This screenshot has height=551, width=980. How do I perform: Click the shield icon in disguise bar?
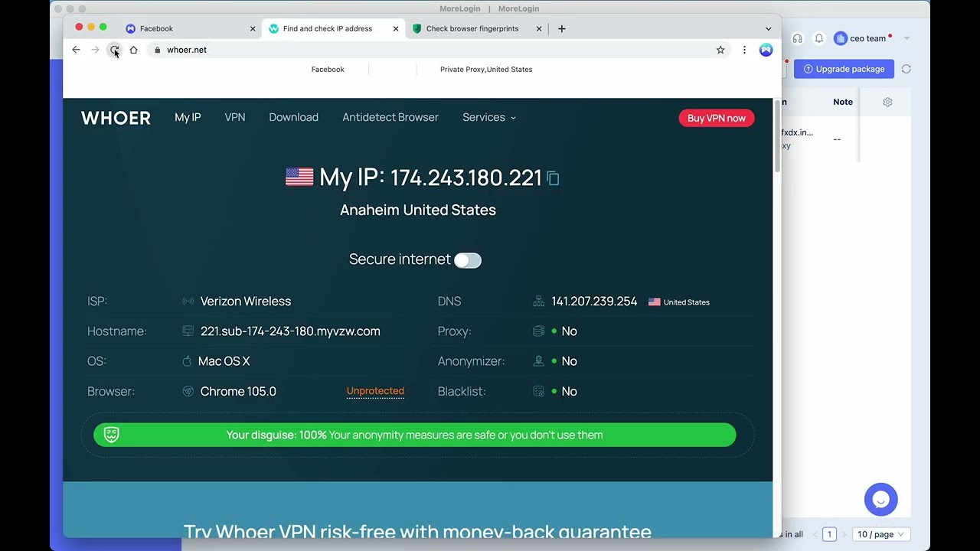coord(112,435)
